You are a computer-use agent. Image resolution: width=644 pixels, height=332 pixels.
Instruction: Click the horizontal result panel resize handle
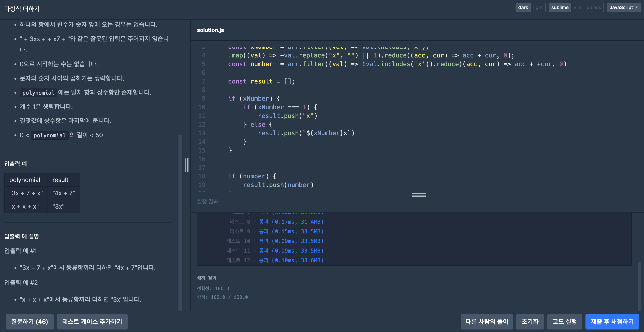419,195
